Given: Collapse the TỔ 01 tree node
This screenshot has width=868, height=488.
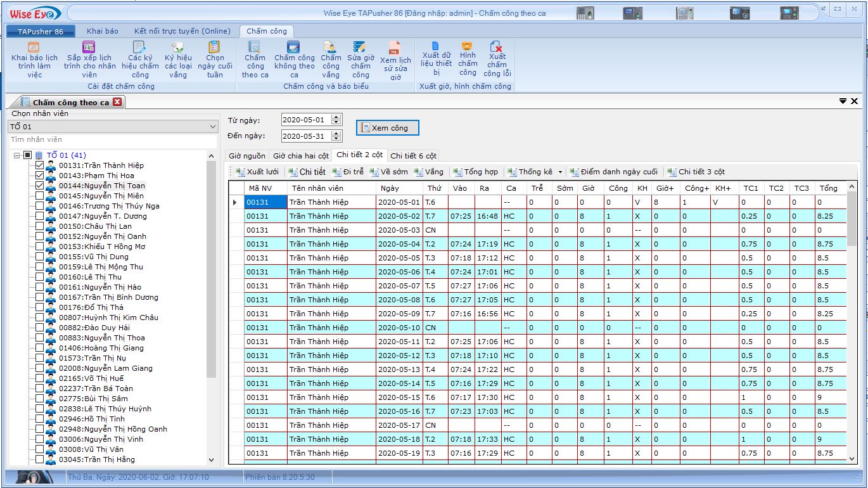Looking at the screenshot, I should click(x=17, y=155).
